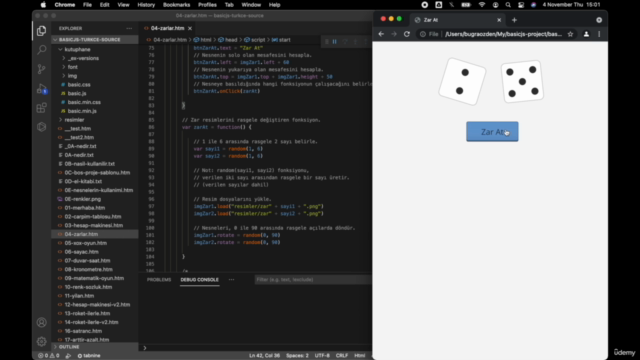Open 11-yilan.htm in the explorer

pos(79,296)
